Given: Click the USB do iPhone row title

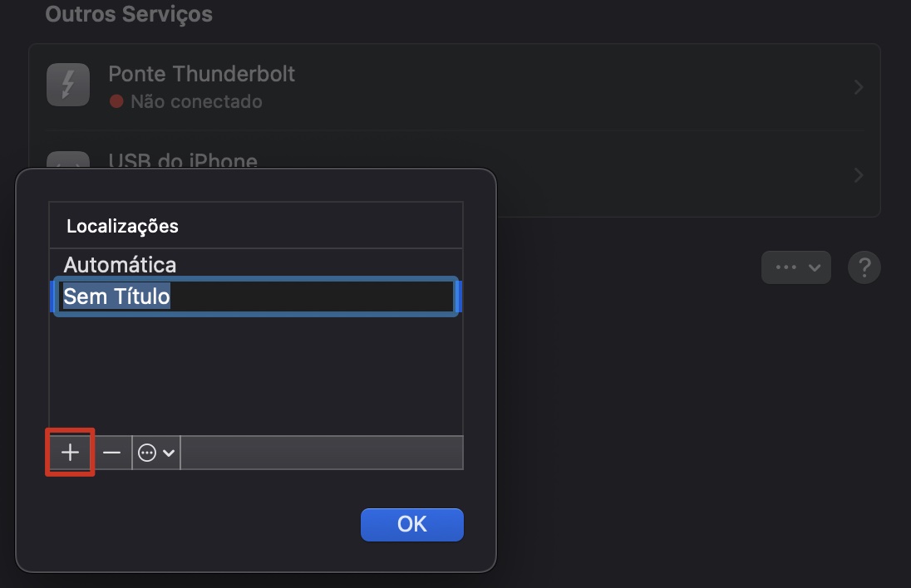Looking at the screenshot, I should (x=182, y=162).
